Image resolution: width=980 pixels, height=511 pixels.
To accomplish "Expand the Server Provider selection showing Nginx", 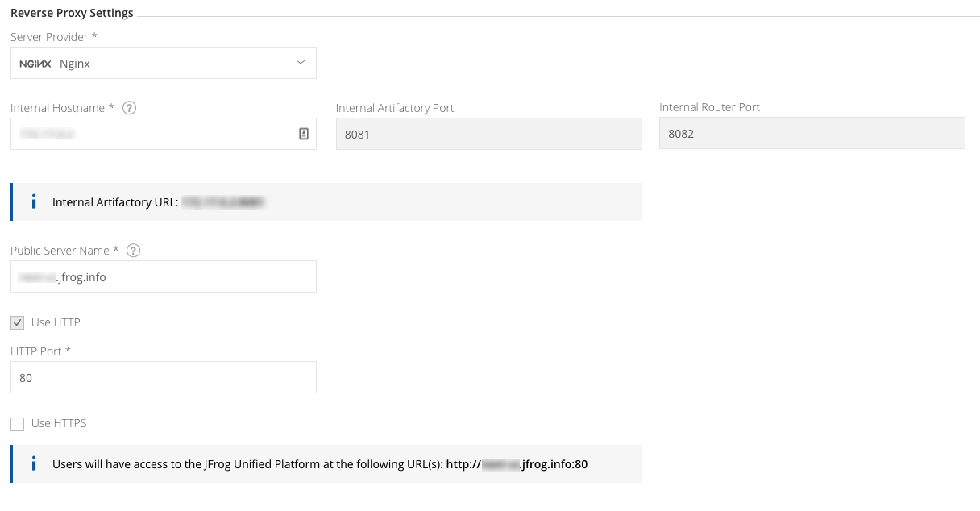I will coord(164,63).
